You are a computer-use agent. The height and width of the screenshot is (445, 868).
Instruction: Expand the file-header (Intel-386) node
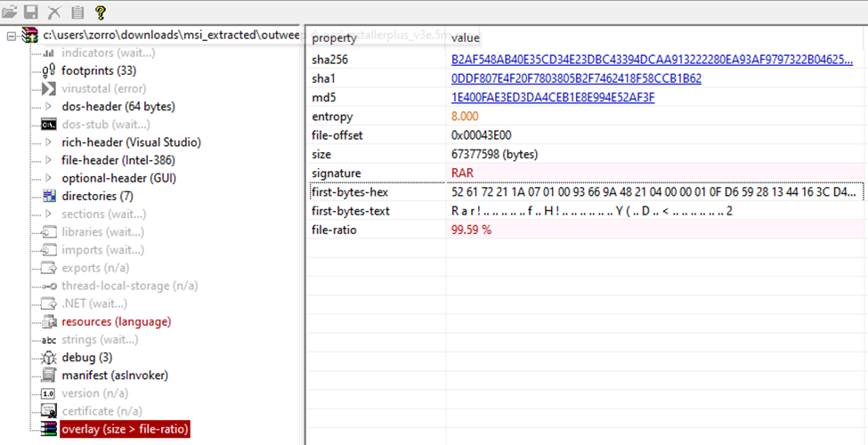(49, 160)
